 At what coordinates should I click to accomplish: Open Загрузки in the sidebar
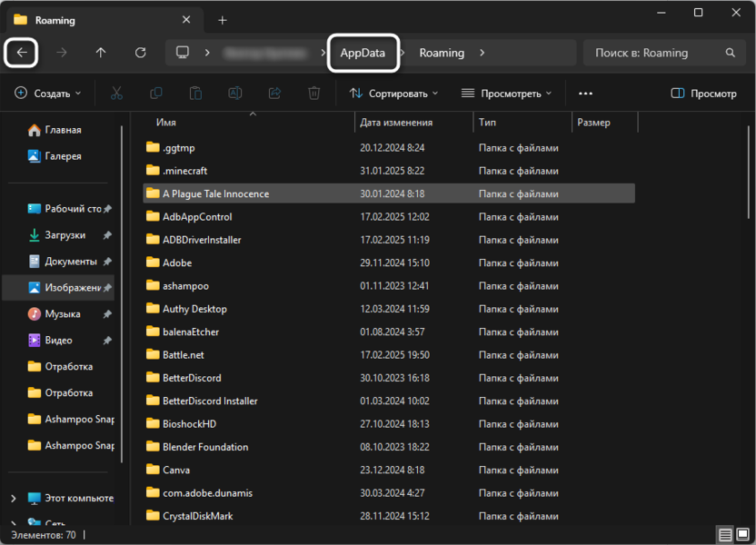(65, 235)
